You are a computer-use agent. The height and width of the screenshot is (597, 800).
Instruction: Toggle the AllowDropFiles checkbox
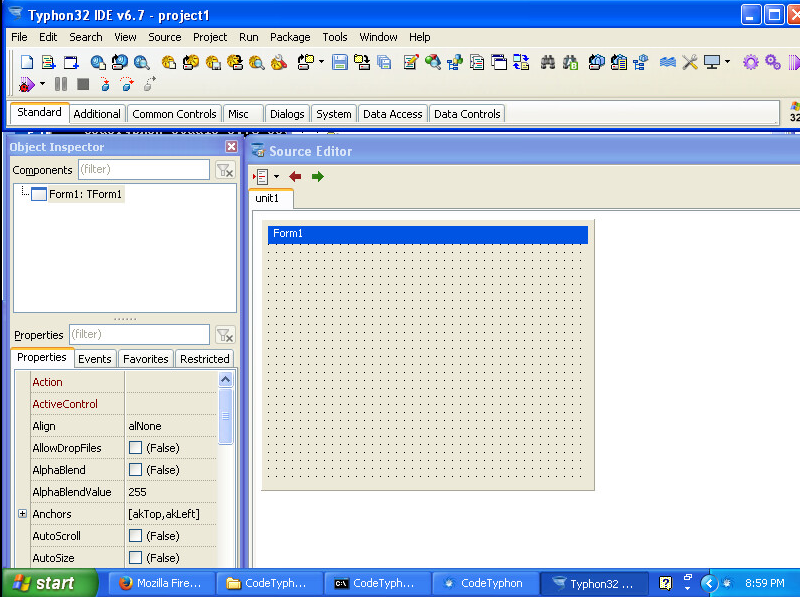pos(136,448)
